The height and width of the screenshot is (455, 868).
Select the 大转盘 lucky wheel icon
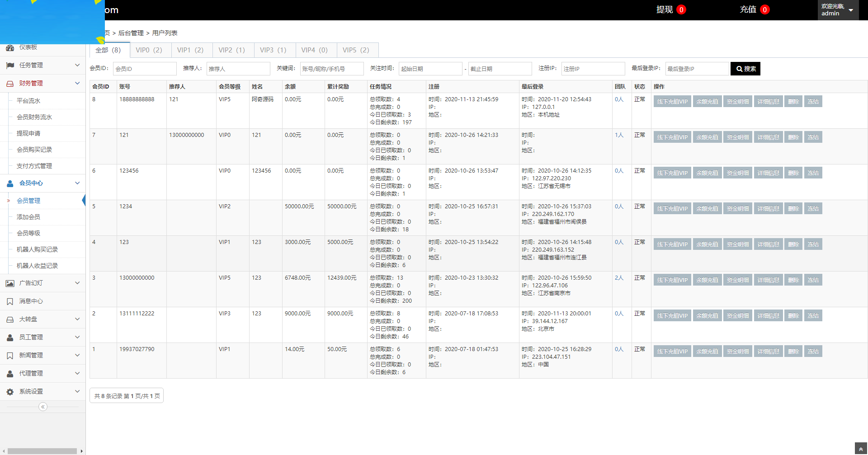pos(10,319)
